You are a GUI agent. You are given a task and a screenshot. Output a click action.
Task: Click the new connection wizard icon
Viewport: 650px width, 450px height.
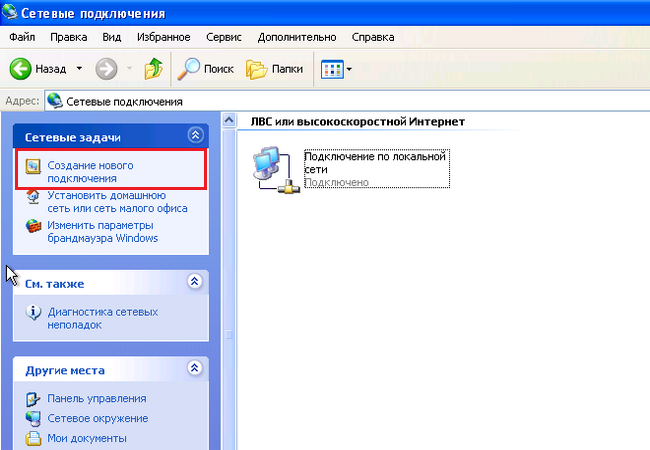click(32, 165)
